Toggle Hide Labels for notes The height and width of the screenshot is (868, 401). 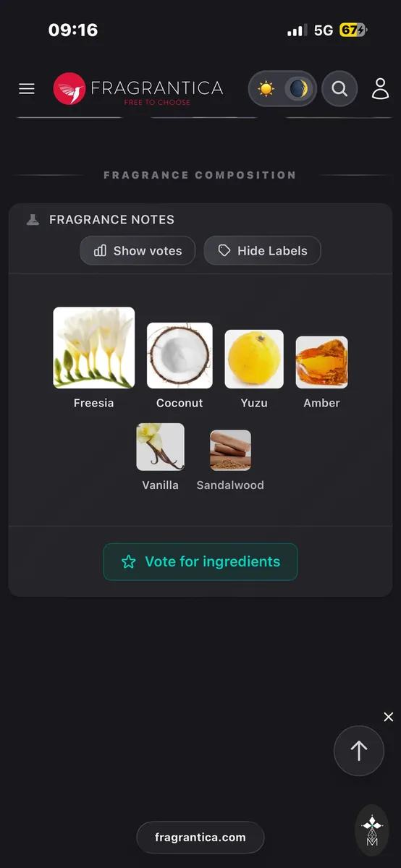pyautogui.click(x=262, y=251)
